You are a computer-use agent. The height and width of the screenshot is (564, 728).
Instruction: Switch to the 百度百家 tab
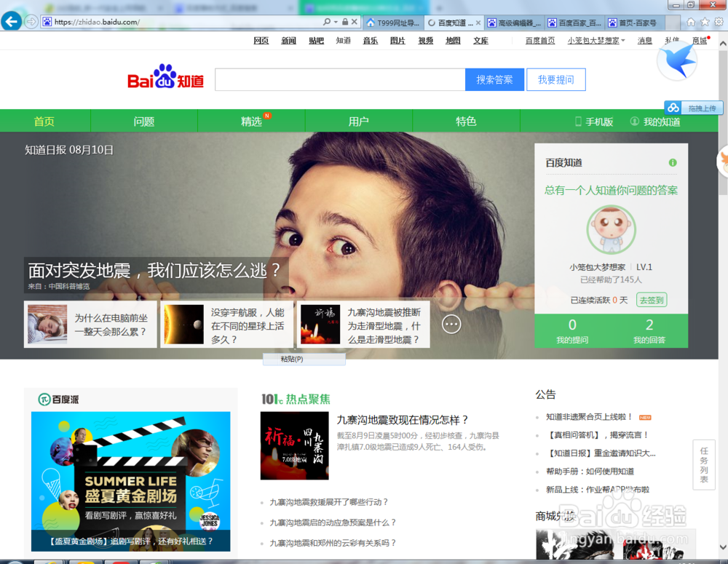[574, 23]
